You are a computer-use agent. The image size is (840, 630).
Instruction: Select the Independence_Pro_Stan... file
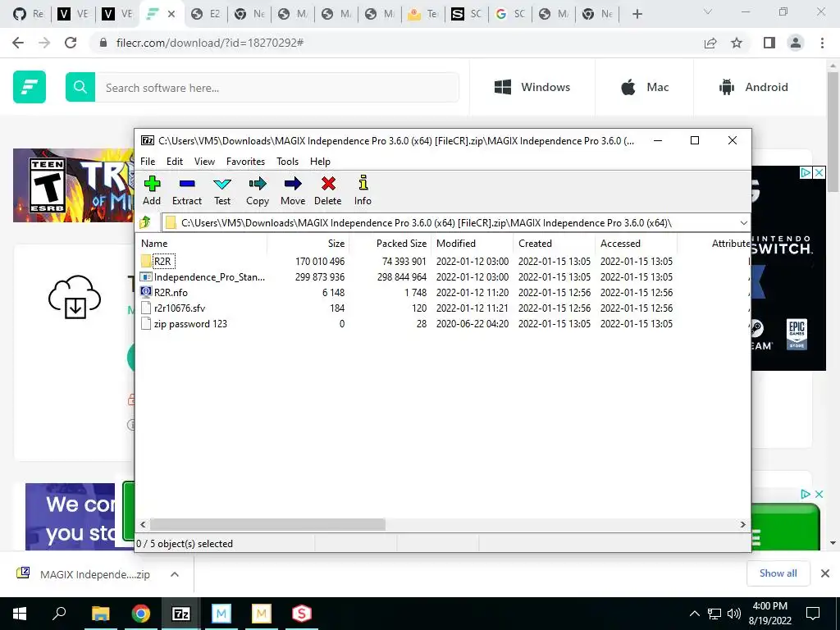[203, 277]
